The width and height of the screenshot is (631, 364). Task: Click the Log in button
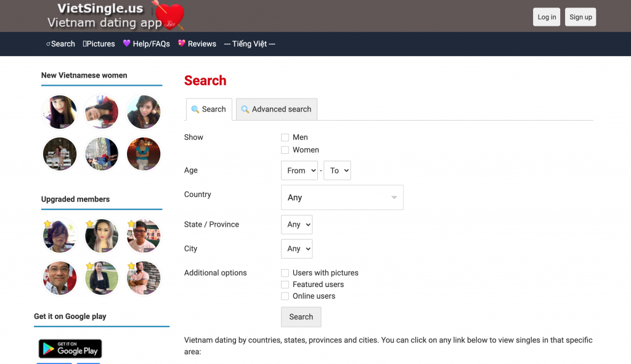tap(547, 17)
